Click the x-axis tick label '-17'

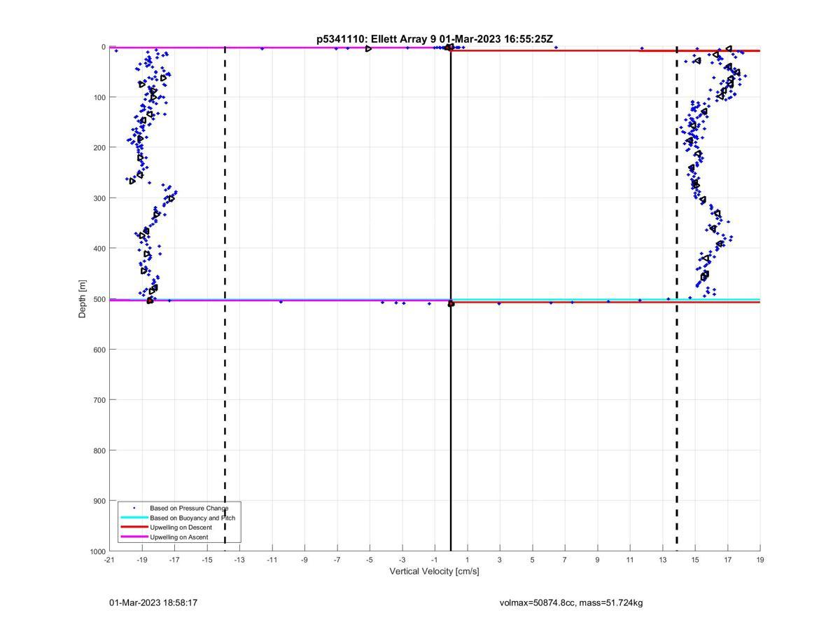(174, 560)
